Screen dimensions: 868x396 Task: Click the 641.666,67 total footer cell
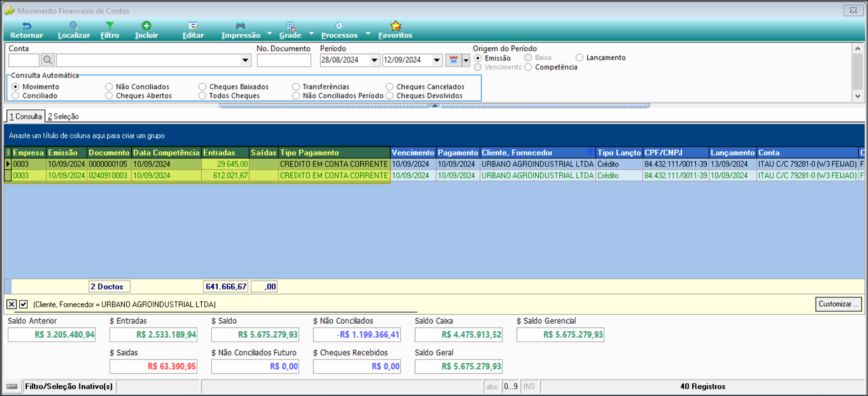point(226,287)
